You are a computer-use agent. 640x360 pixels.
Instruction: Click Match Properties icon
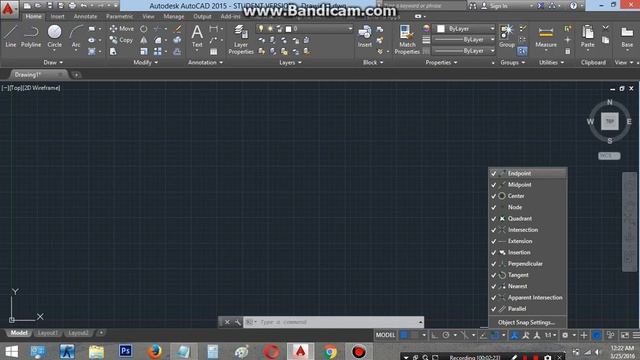click(407, 39)
